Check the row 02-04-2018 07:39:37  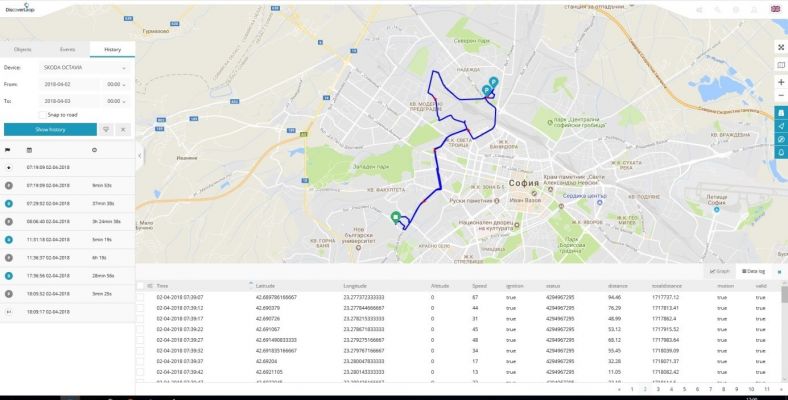point(140,361)
